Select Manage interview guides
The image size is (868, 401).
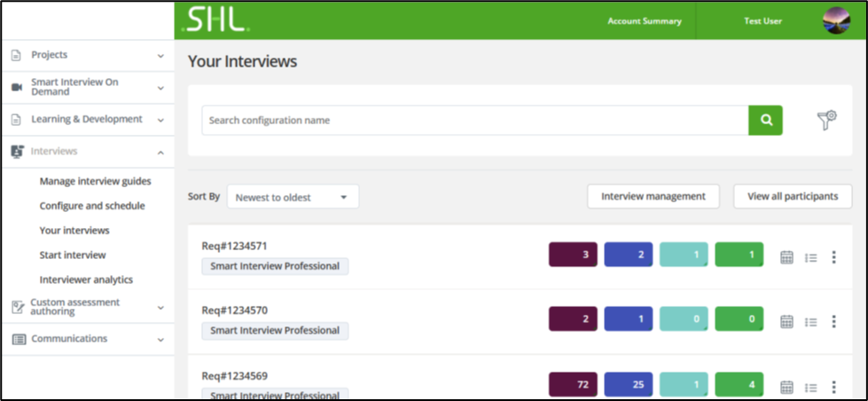[95, 181]
